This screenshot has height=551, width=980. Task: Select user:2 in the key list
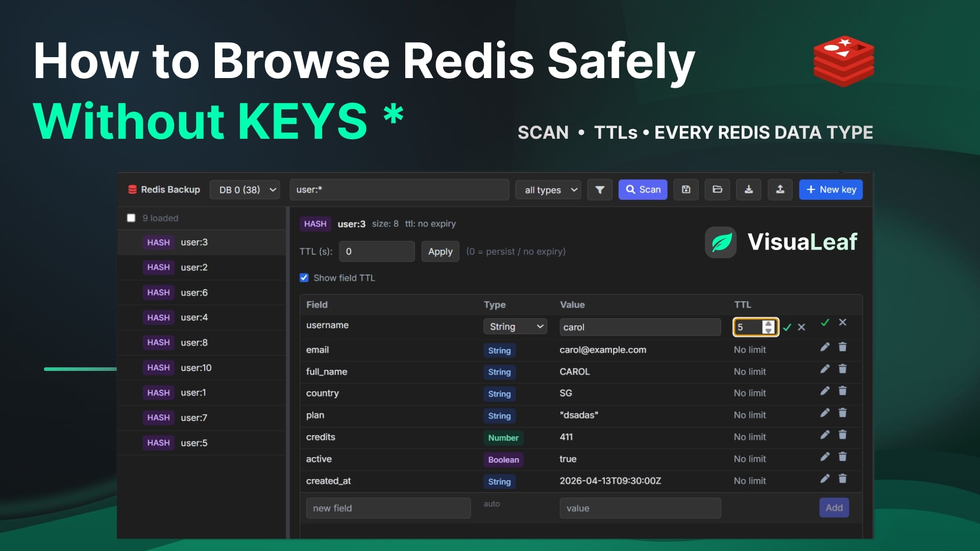(202, 267)
